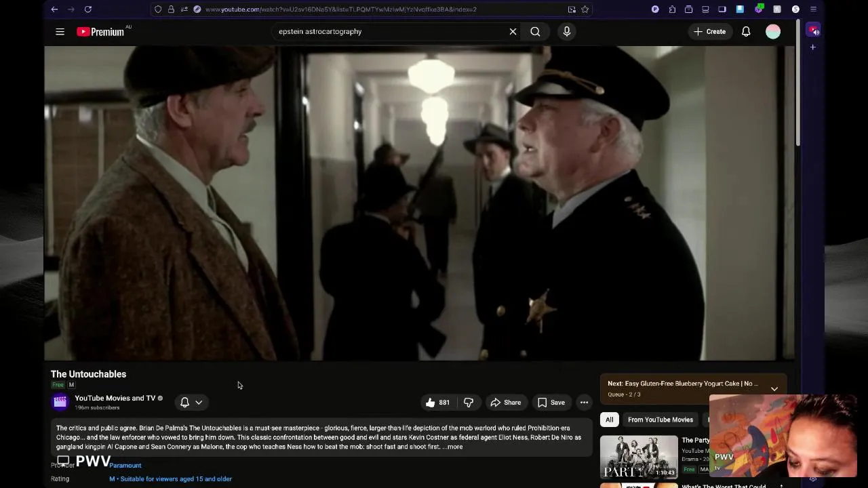Like the video with thumbs up 881

[437, 403]
